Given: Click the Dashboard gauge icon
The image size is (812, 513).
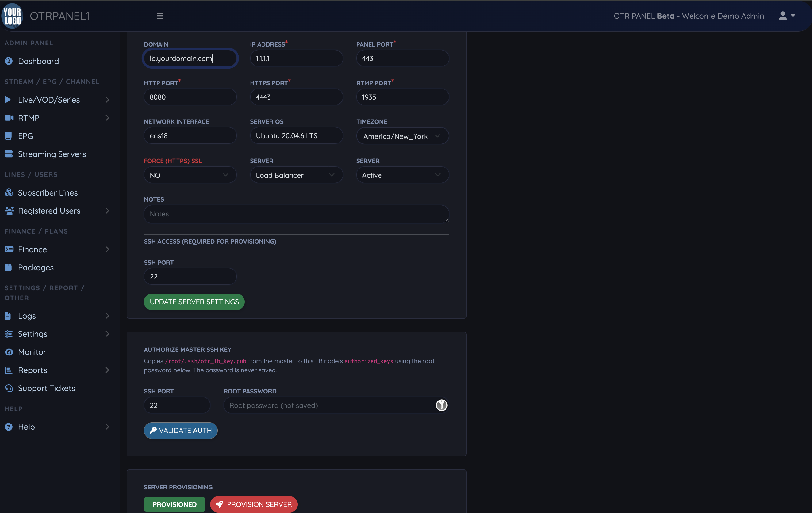Looking at the screenshot, I should coord(9,61).
